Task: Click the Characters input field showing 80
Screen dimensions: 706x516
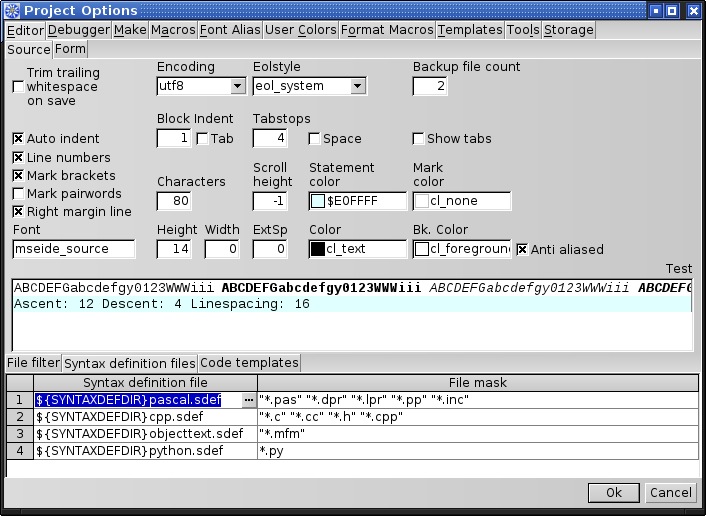Action: pyautogui.click(x=174, y=202)
